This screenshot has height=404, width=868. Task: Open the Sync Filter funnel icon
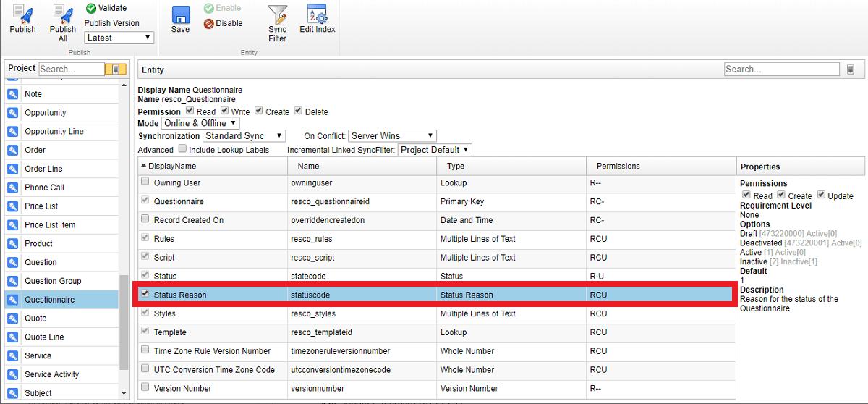click(x=278, y=14)
